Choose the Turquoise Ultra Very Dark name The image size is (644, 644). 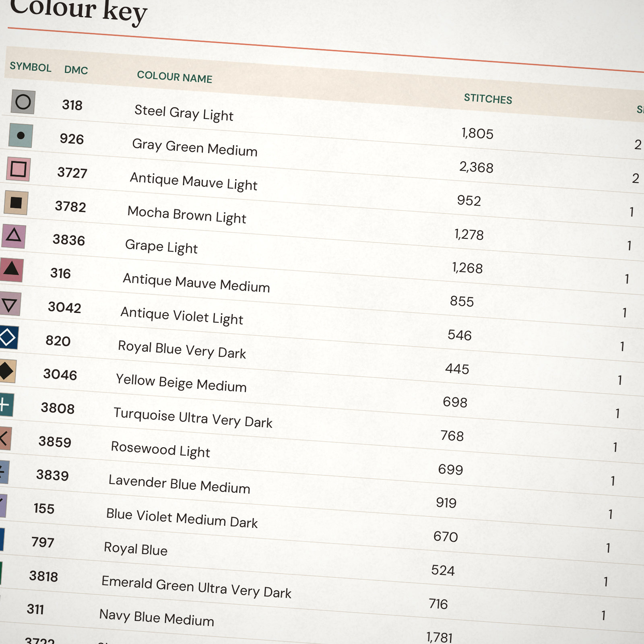coord(193,417)
